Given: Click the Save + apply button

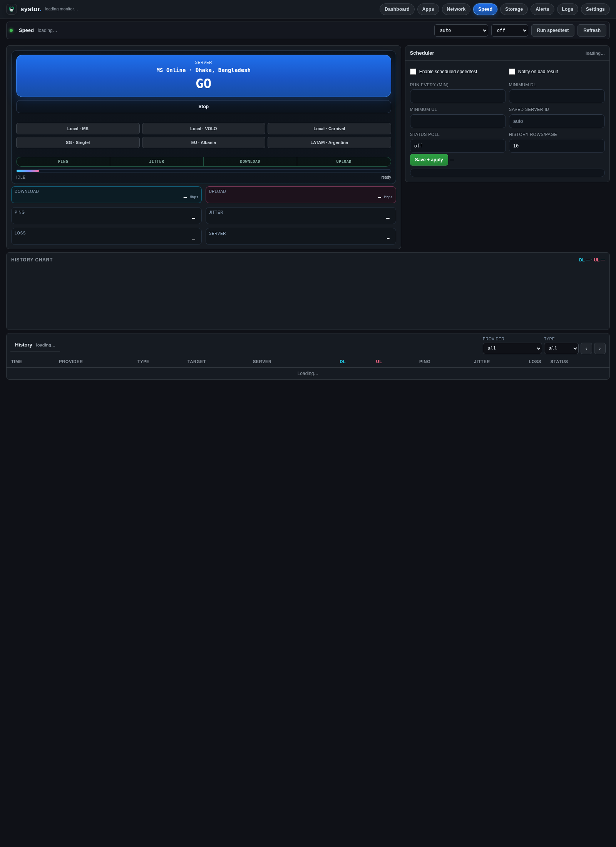Looking at the screenshot, I should (429, 160).
